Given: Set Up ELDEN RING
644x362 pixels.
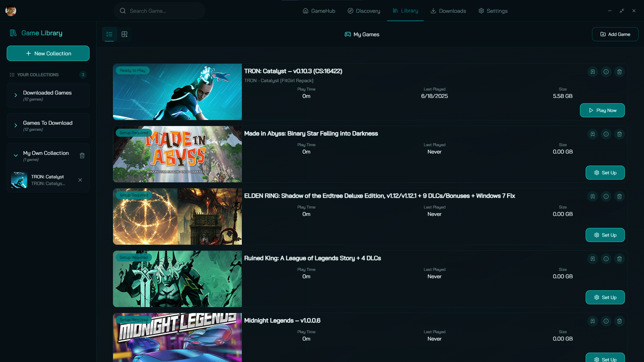Looking at the screenshot, I should (x=605, y=235).
